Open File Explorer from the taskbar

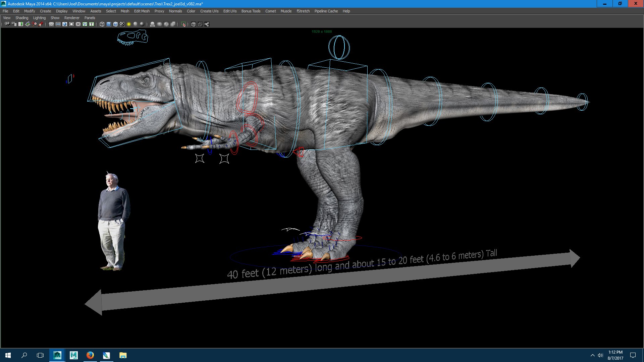coord(123,355)
